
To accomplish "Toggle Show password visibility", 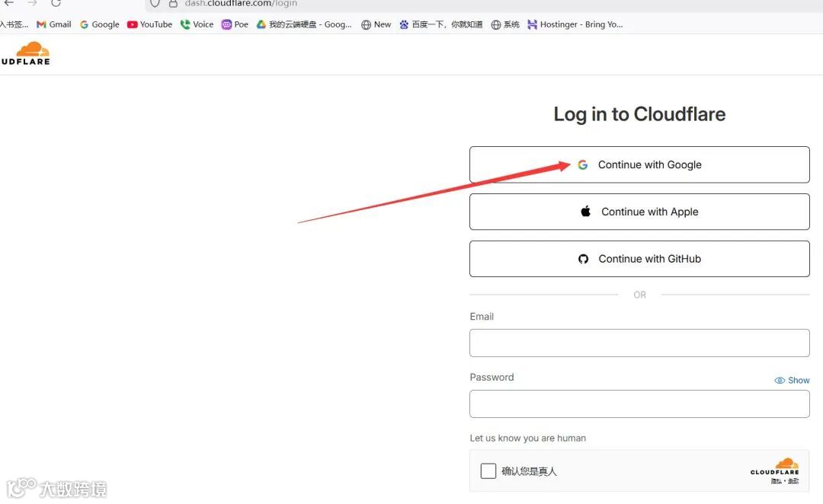I will pos(792,380).
